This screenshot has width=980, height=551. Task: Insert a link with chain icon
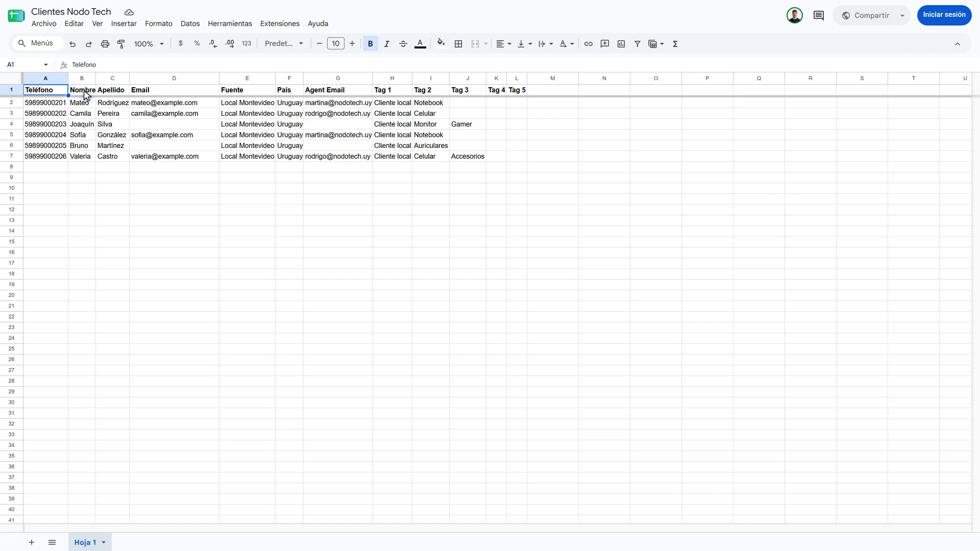(x=589, y=44)
